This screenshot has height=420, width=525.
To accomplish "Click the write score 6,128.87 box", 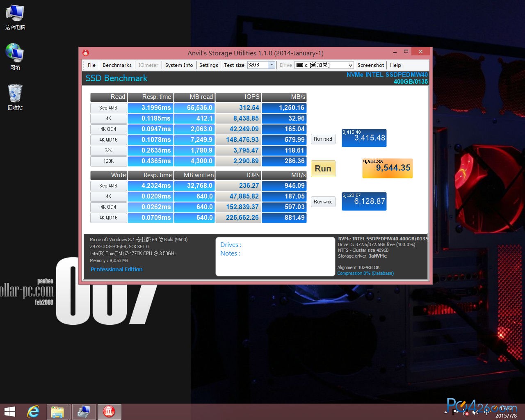I will pyautogui.click(x=364, y=201).
